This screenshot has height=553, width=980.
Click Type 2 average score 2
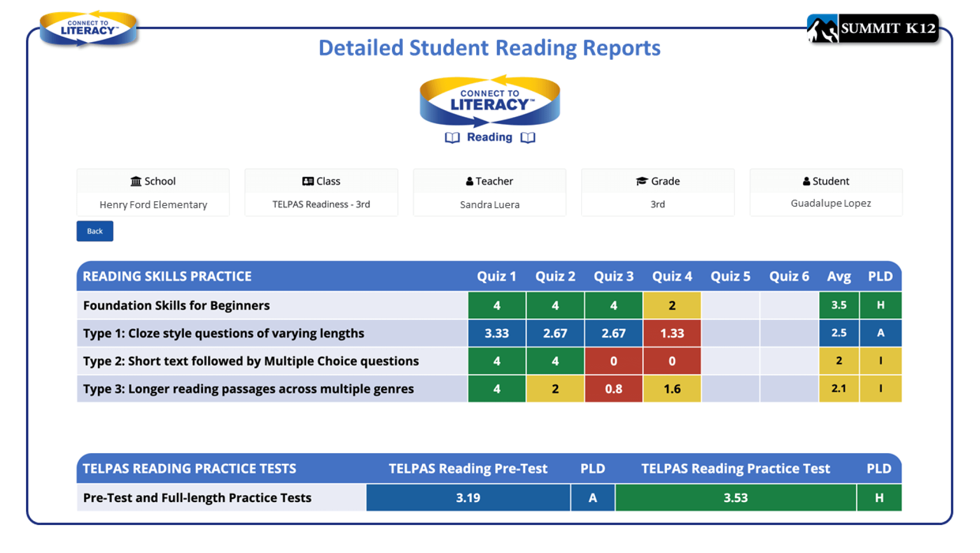pyautogui.click(x=839, y=361)
